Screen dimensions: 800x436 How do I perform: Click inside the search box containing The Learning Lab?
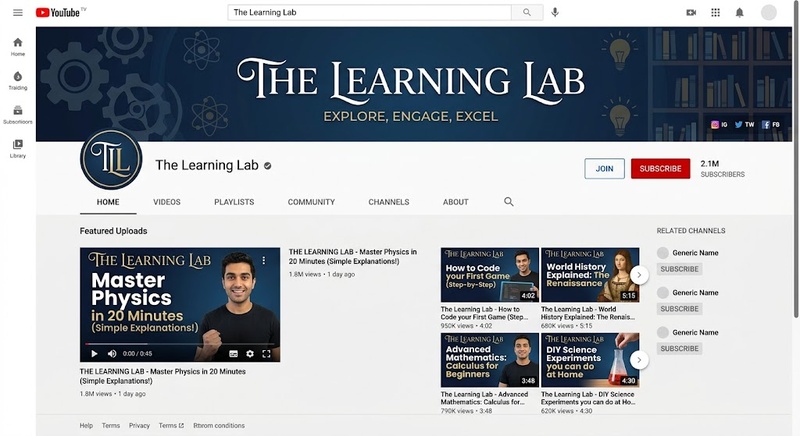tap(369, 13)
